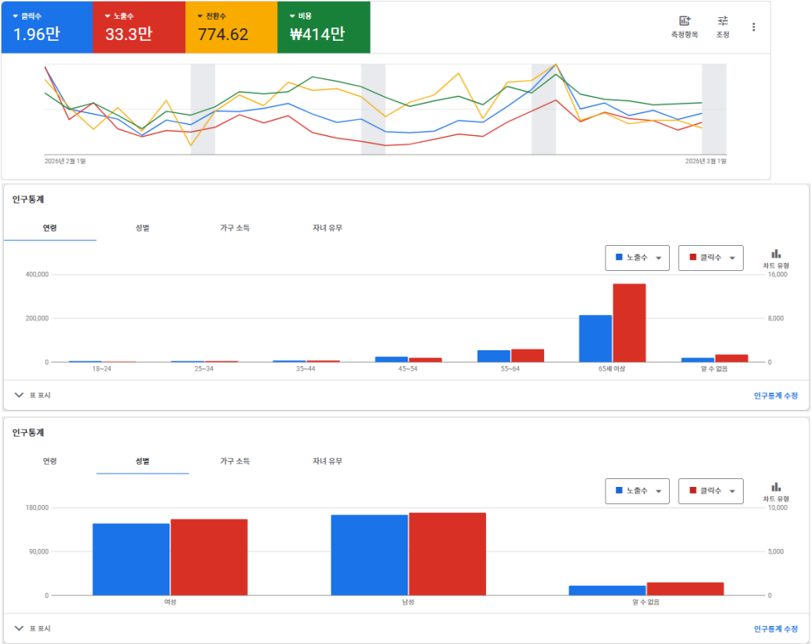812x644 pixels.
Task: Open 노출수 series dropdown in age panel
Action: (x=637, y=258)
